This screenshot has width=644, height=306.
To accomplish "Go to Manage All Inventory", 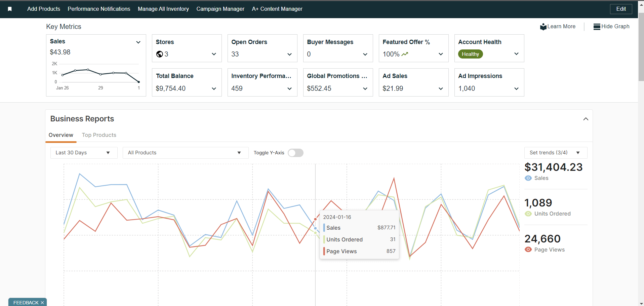I will 163,9.
